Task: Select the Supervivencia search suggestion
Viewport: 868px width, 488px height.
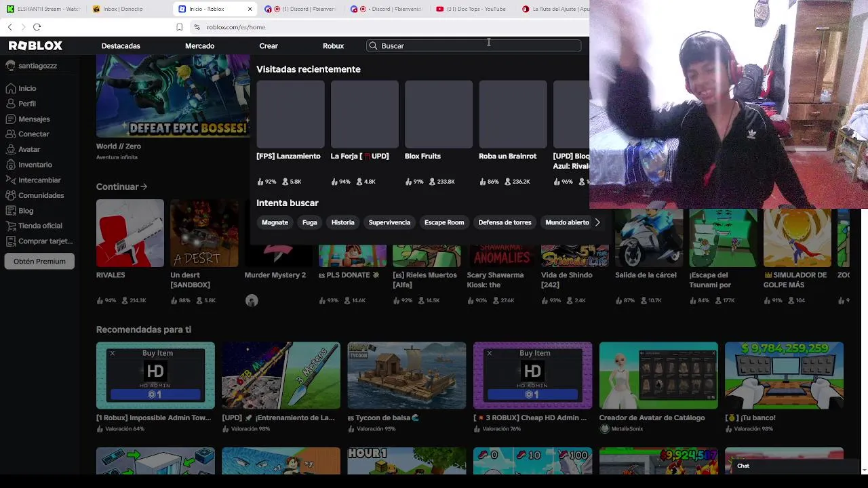Action: (389, 222)
